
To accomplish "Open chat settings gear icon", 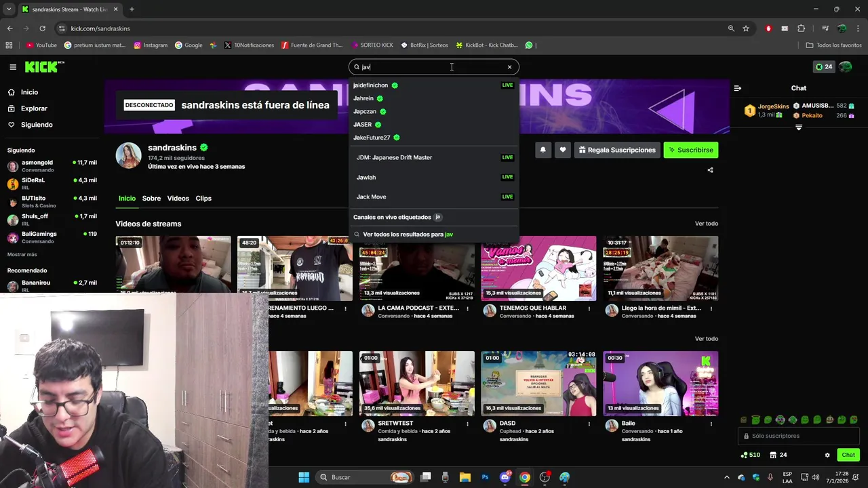I will (827, 455).
